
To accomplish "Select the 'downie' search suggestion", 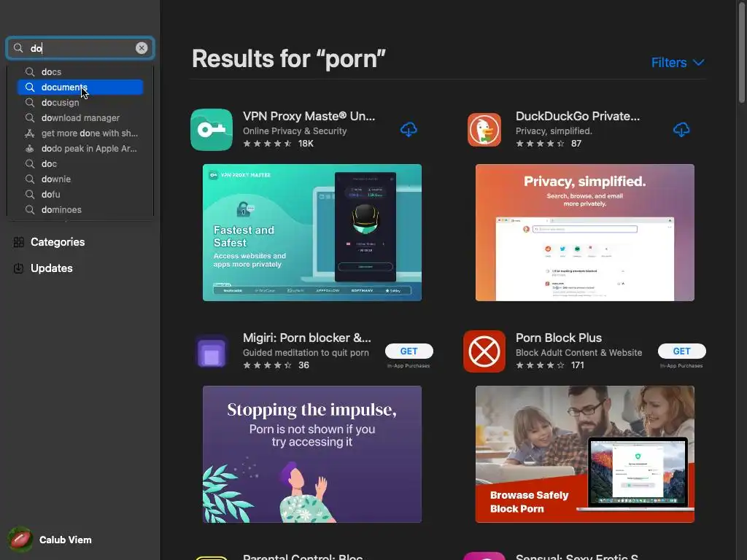I will click(80, 179).
